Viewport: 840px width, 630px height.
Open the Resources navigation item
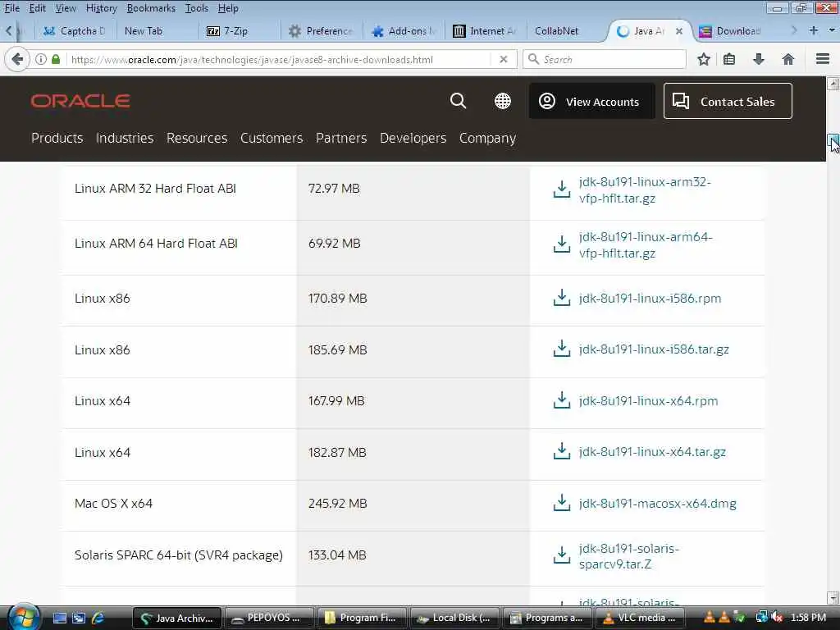pos(197,138)
